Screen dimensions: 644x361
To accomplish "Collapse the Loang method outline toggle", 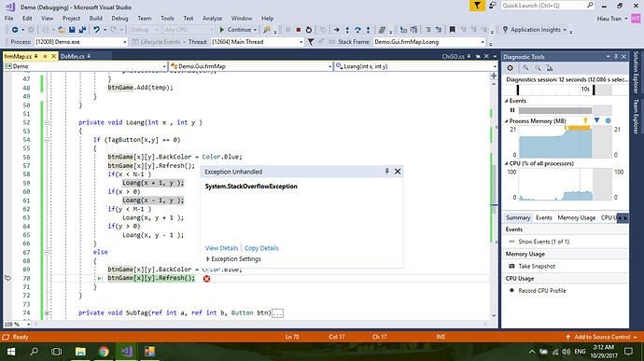I will (x=47, y=122).
